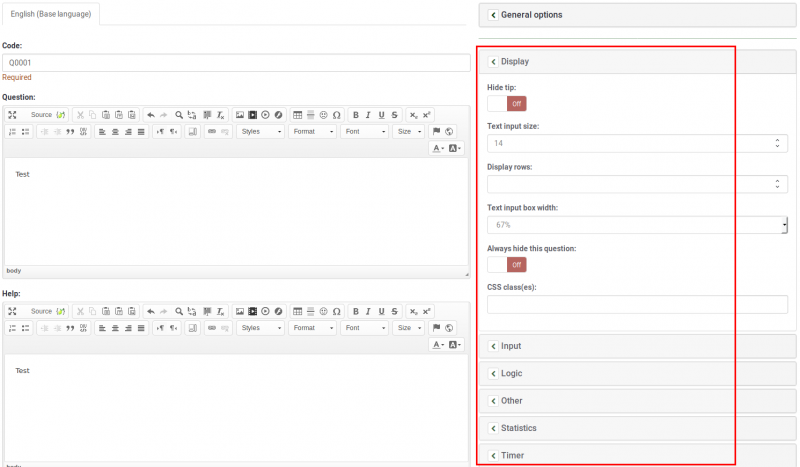Viewport: 800px width, 467px height.
Task: Toggle the Hide tip switch
Action: pos(506,103)
